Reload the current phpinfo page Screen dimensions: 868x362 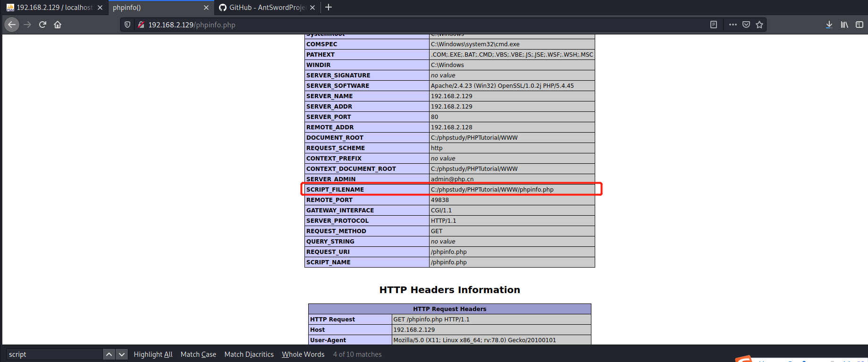tap(42, 25)
